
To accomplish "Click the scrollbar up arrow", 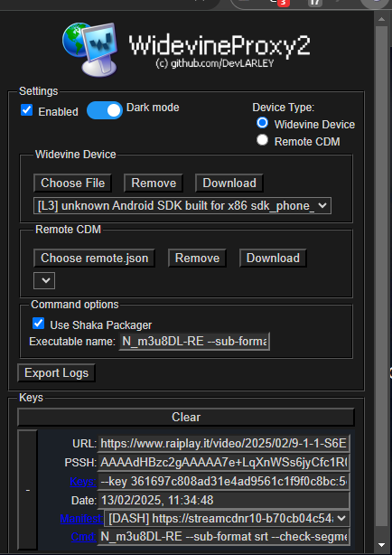I will tap(381, 19).
